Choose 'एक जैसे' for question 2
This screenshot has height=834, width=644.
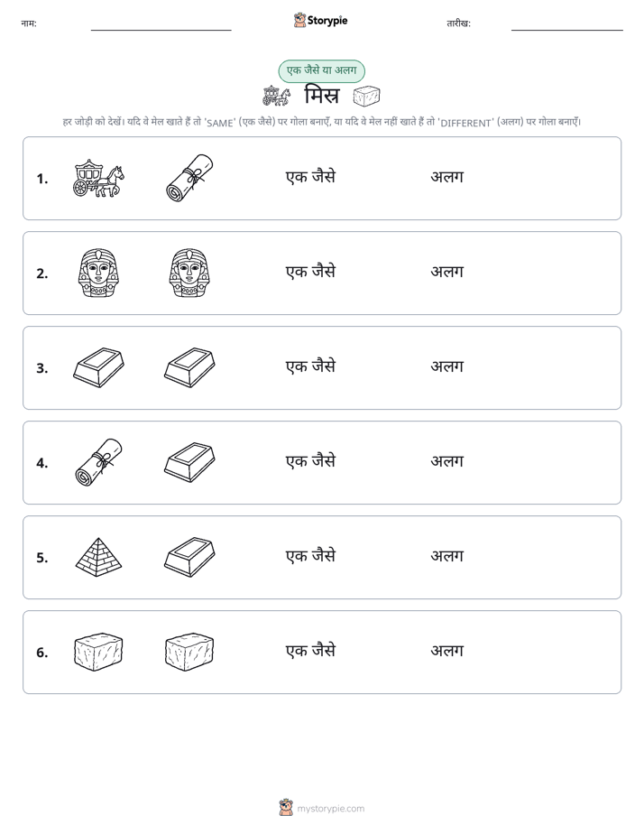311,272
